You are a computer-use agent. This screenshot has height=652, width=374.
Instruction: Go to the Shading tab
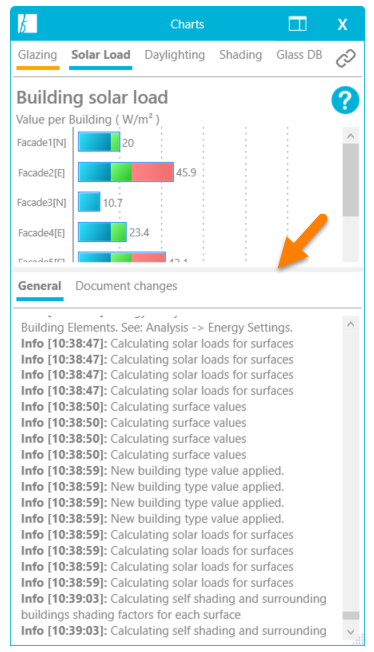coord(240,55)
